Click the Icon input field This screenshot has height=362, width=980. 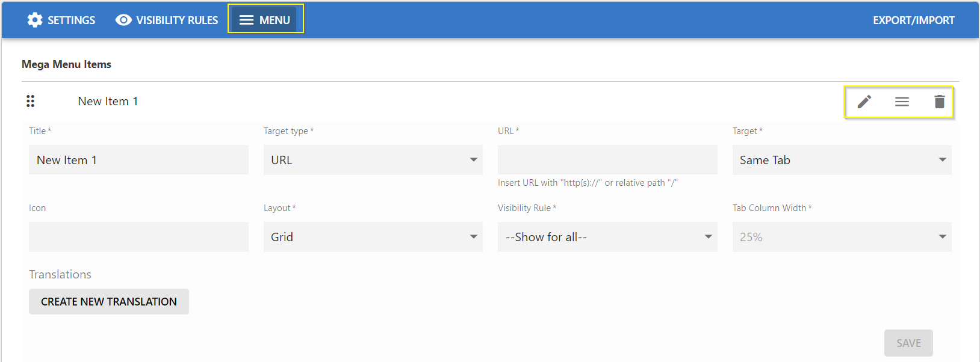pos(138,237)
